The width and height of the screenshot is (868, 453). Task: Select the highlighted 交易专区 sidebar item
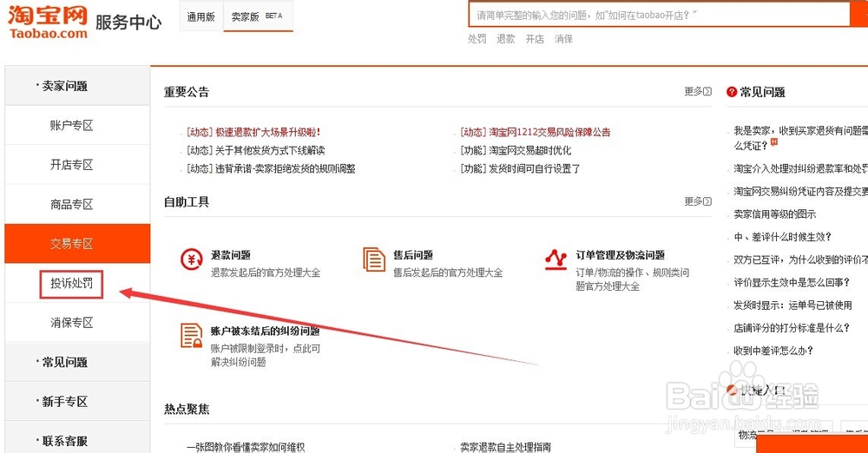pos(77,244)
